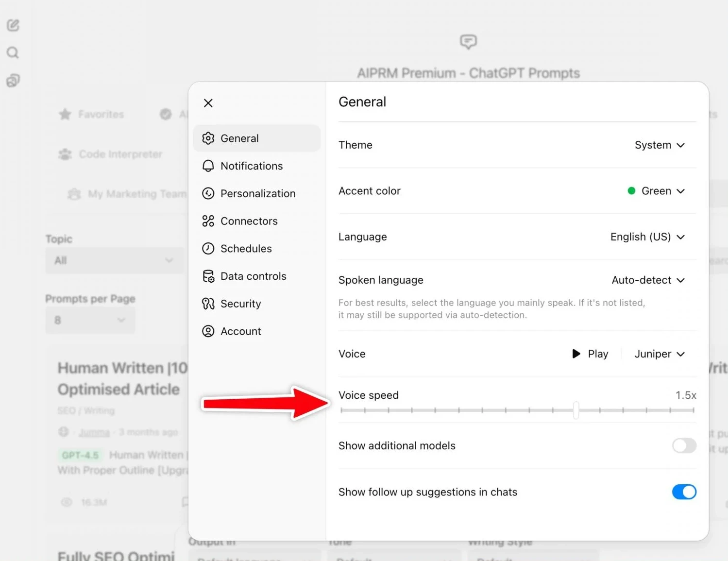
Task: Switch to the Personalization settings
Action: click(257, 193)
